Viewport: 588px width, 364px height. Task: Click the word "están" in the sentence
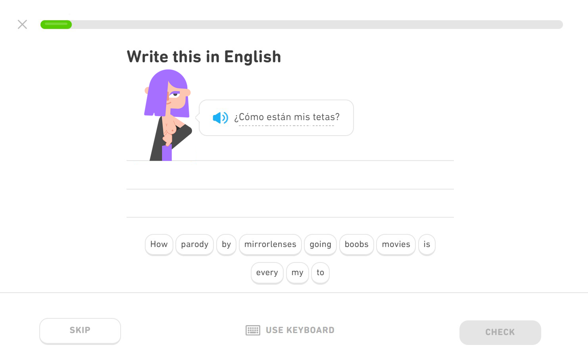pyautogui.click(x=279, y=117)
